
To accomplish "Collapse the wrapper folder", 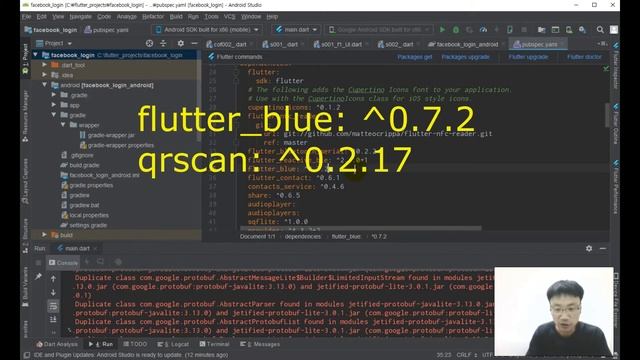I will coord(63,125).
